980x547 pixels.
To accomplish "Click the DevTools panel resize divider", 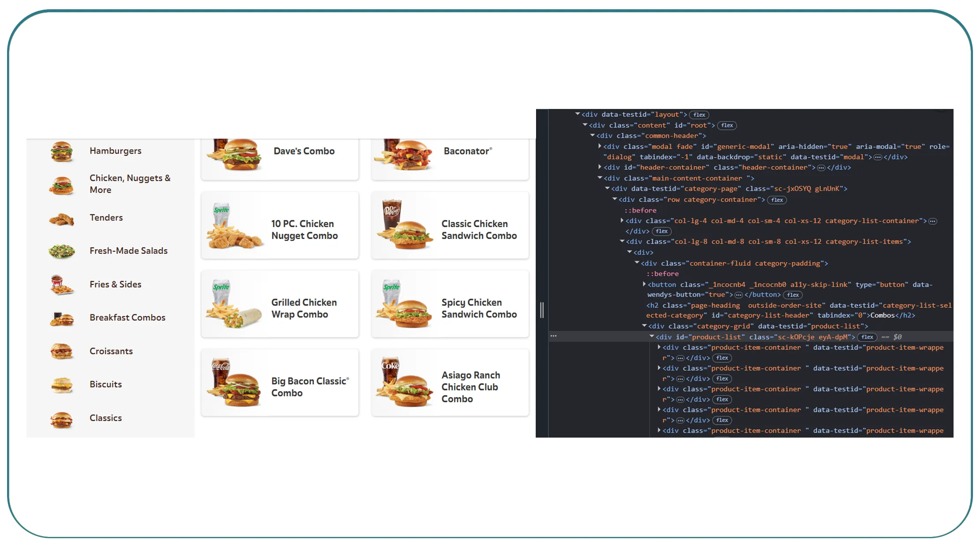I will pyautogui.click(x=542, y=310).
